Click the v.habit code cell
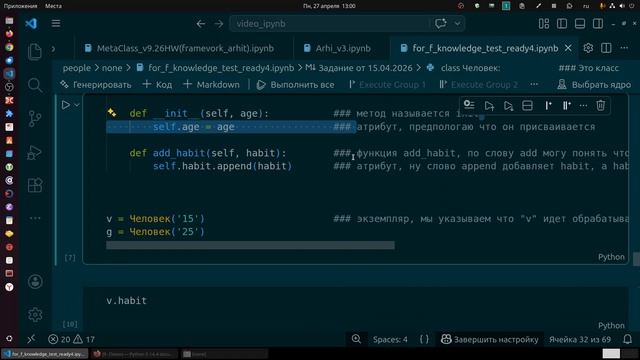 point(356,301)
